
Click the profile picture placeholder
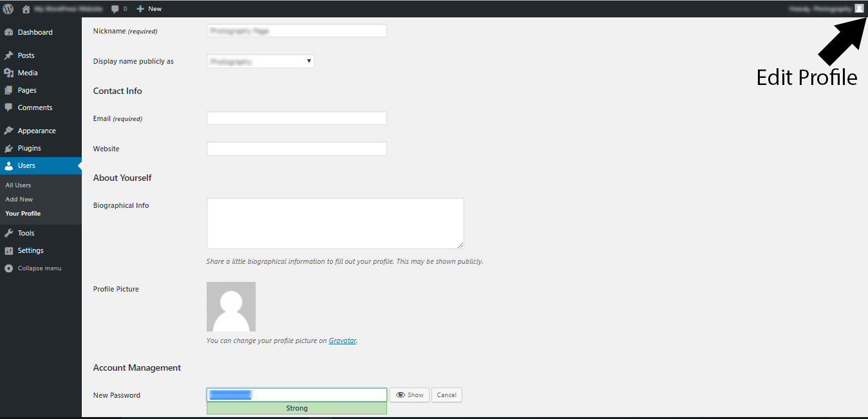(x=231, y=306)
